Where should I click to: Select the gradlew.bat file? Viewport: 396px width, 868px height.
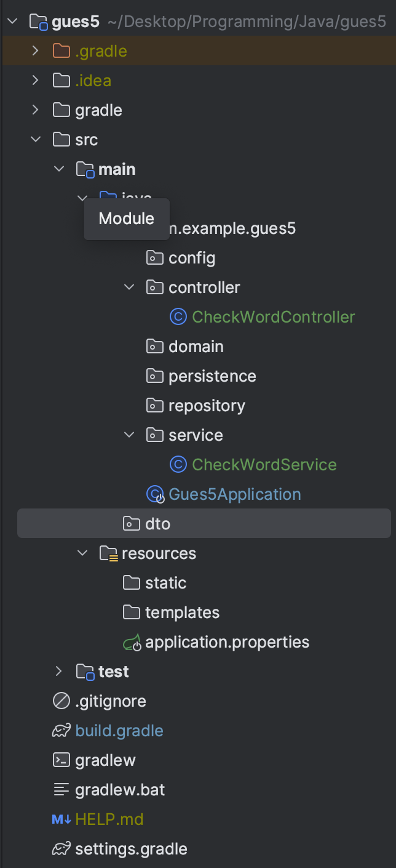(x=119, y=790)
